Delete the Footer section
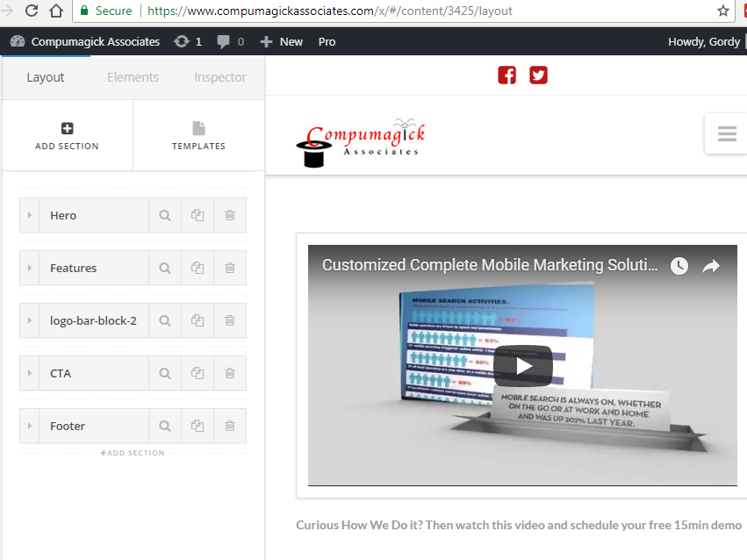 coord(230,426)
